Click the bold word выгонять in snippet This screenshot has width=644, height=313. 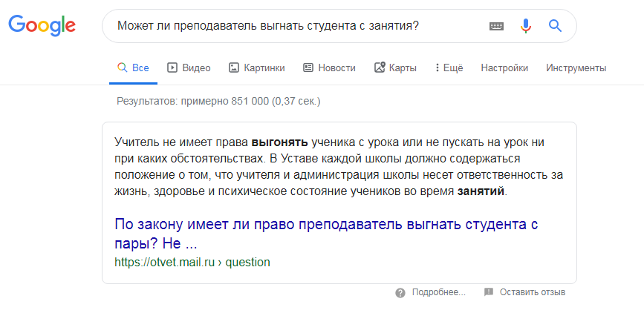coord(280,142)
